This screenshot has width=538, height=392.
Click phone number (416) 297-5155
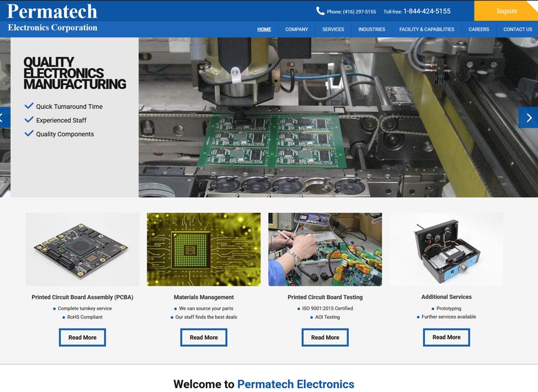(x=359, y=12)
